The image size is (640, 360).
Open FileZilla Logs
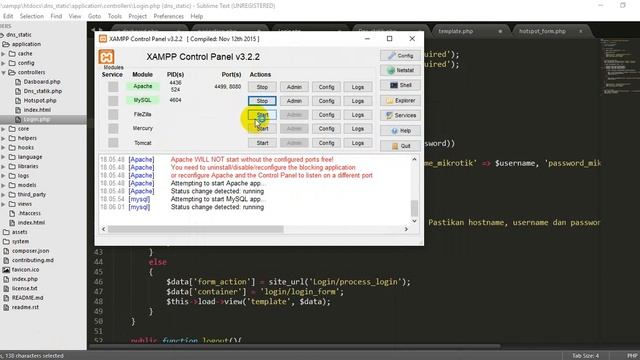coord(358,115)
